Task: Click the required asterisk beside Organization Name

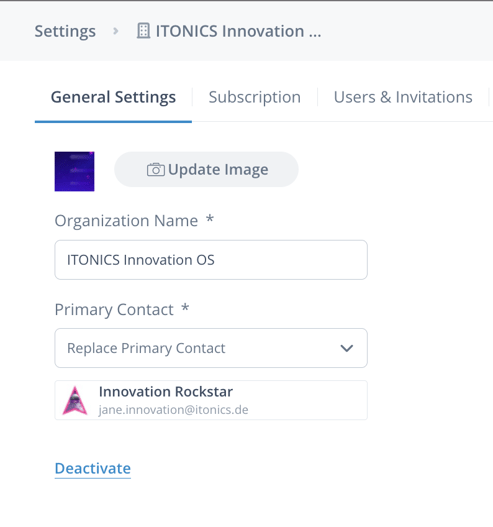Action: point(210,218)
